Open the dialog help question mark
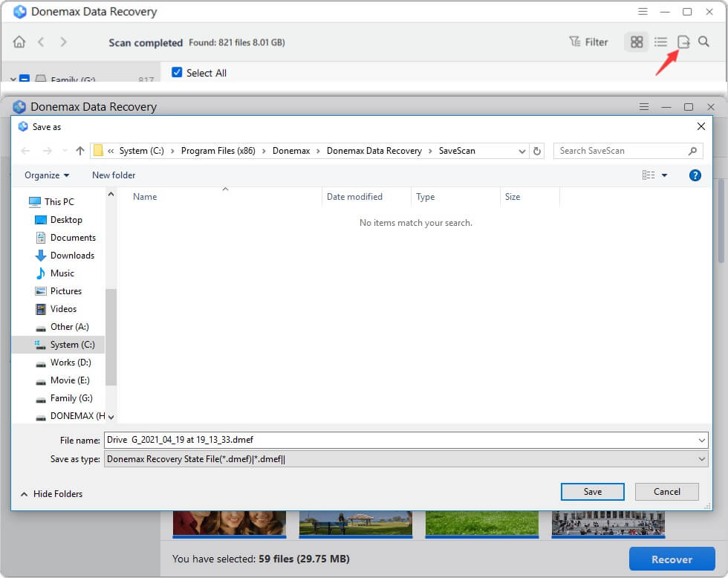 pyautogui.click(x=695, y=175)
